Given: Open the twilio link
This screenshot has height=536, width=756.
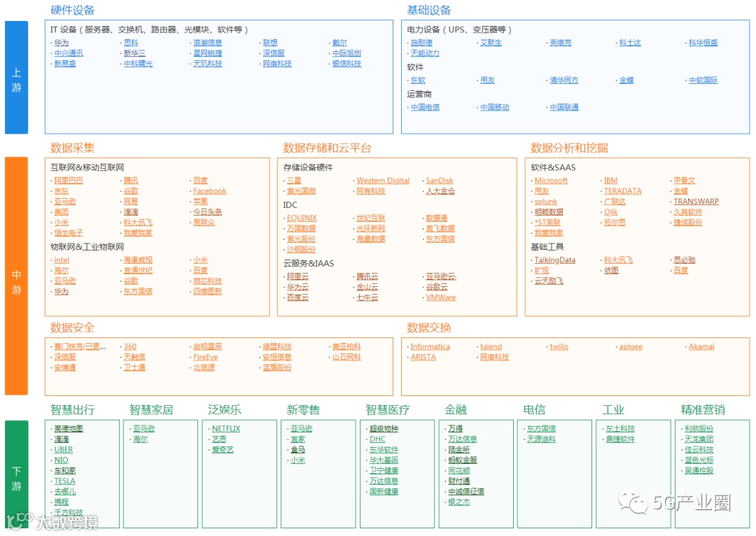Looking at the screenshot, I should click(x=559, y=347).
